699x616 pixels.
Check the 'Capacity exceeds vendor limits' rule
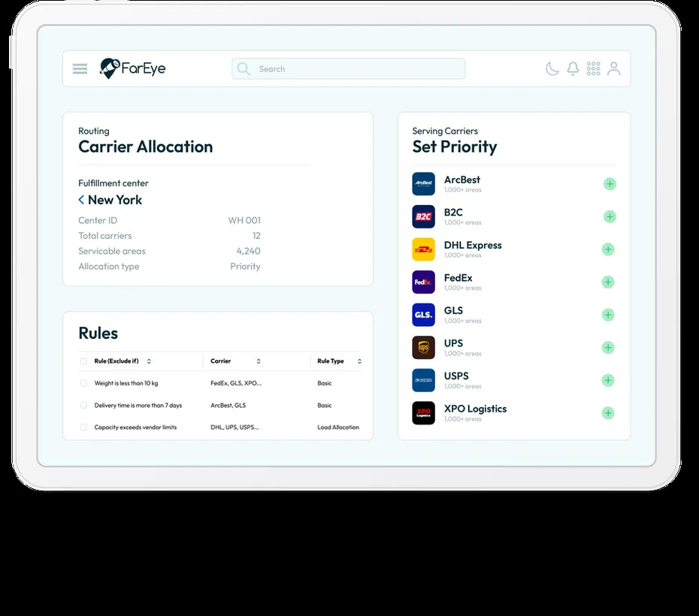click(x=83, y=427)
